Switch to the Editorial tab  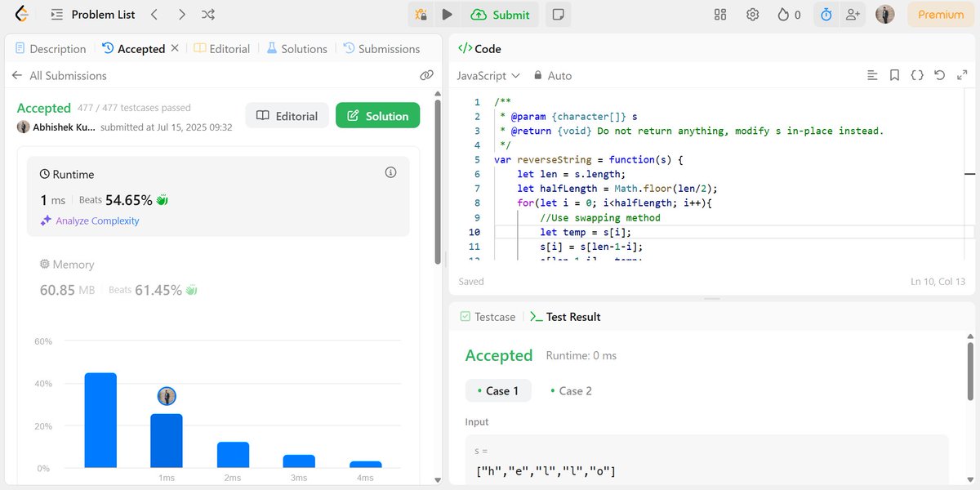[222, 49]
